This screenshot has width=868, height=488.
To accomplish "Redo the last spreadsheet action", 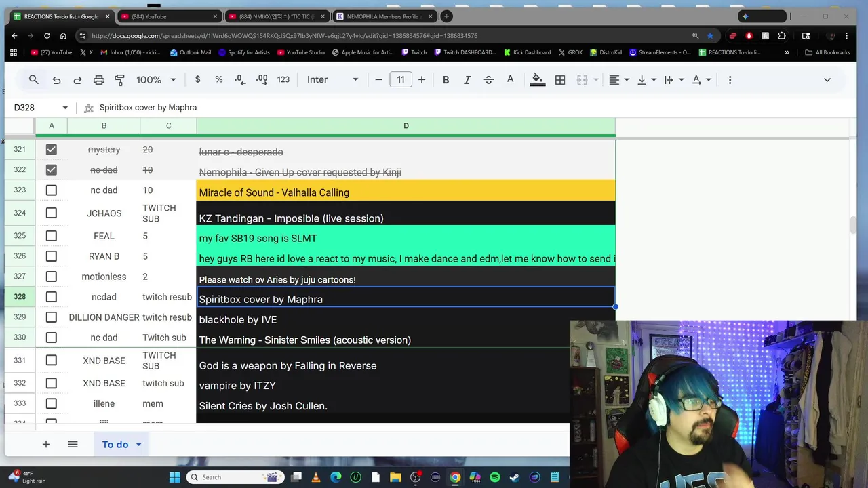I will (x=77, y=80).
